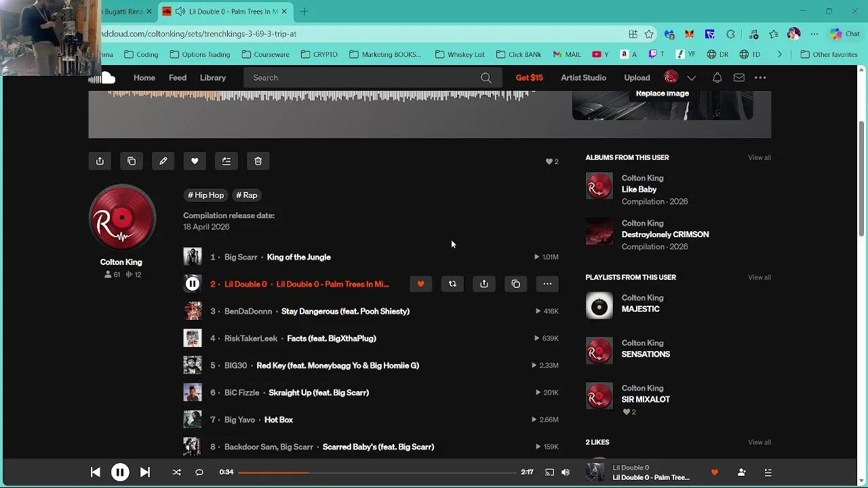Click the Rap tag

[247, 195]
